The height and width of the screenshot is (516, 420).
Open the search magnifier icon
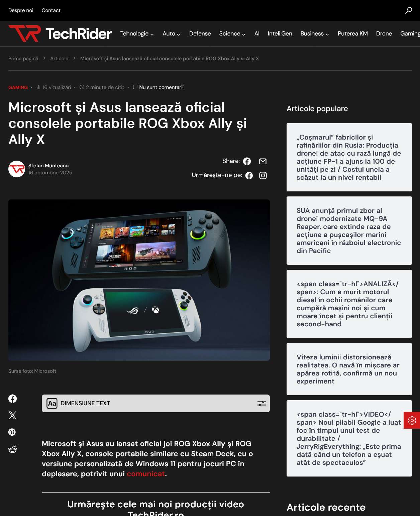409,10
